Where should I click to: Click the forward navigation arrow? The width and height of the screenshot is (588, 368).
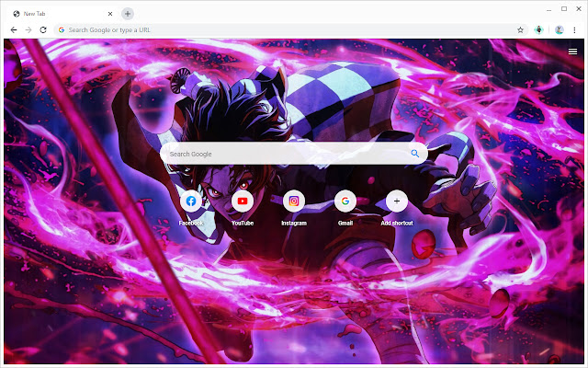coord(28,29)
